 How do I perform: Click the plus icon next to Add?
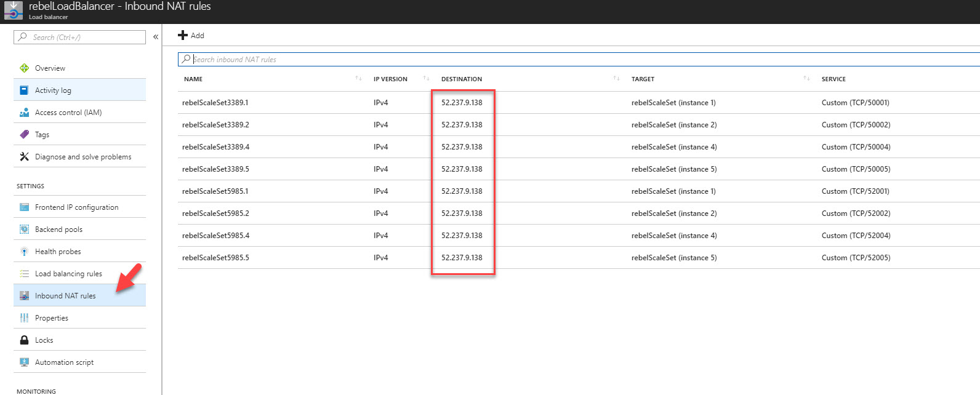point(183,35)
